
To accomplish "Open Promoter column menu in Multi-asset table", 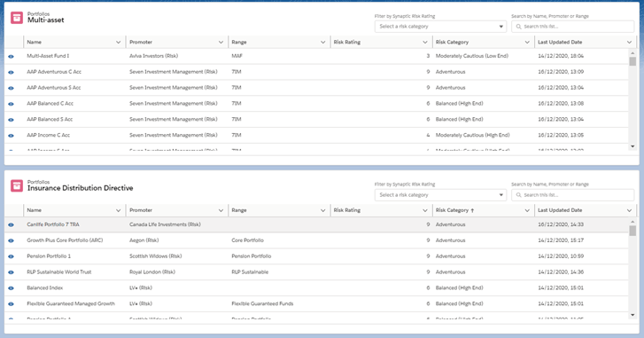I will coord(221,42).
